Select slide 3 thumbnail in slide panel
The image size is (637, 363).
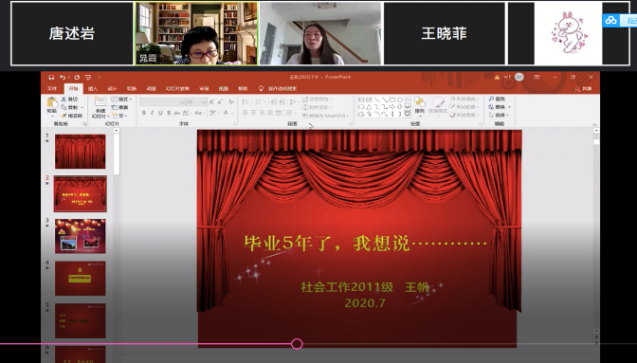click(80, 236)
